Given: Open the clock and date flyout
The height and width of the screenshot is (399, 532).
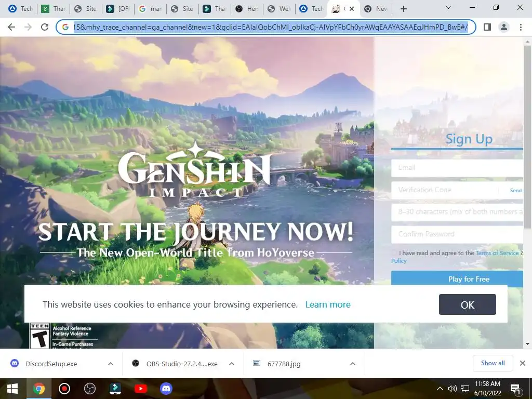Looking at the screenshot, I should click(487, 389).
